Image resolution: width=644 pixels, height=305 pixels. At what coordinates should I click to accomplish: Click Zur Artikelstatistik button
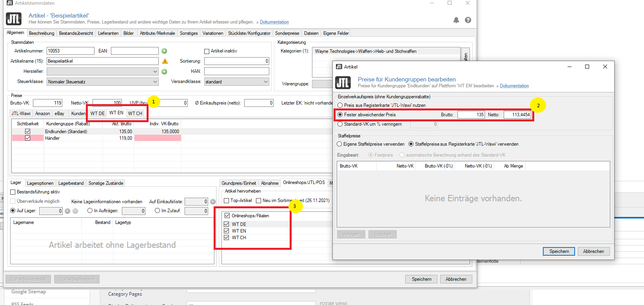point(29,279)
